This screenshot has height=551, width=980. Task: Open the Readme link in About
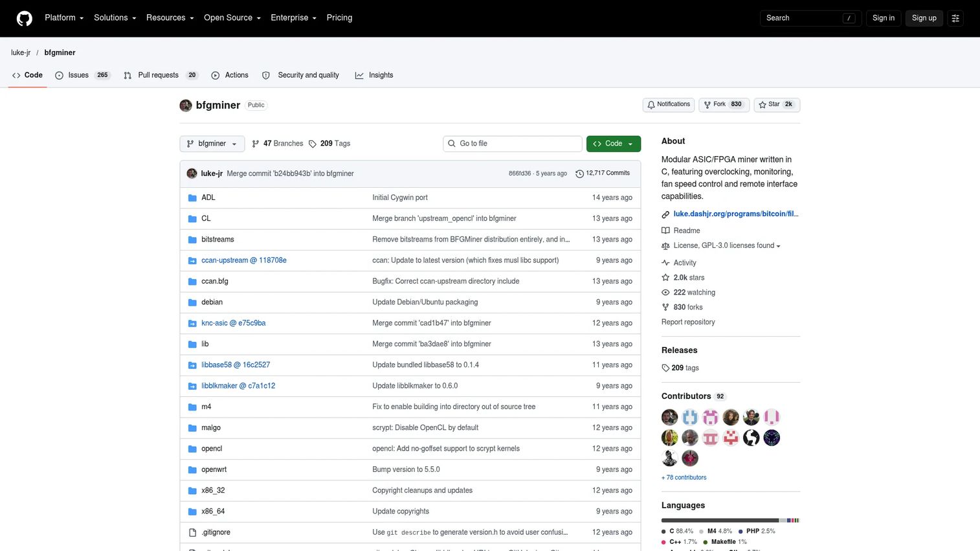tap(681, 231)
